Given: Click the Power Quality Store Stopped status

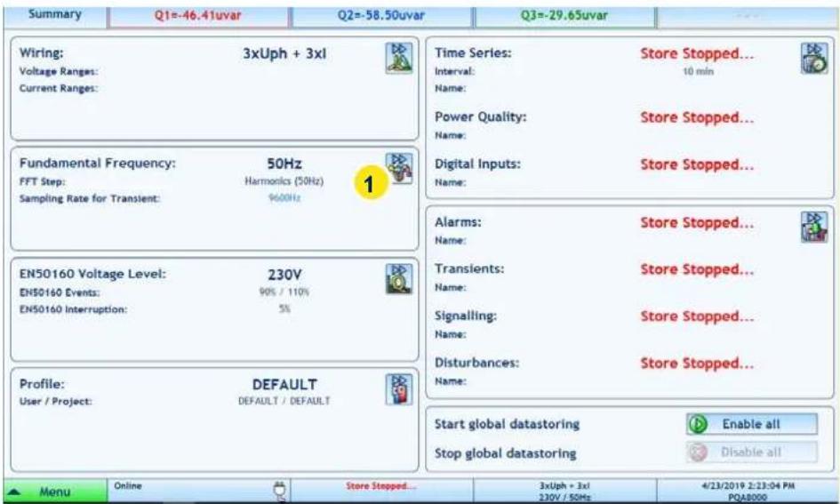Looking at the screenshot, I should [696, 117].
